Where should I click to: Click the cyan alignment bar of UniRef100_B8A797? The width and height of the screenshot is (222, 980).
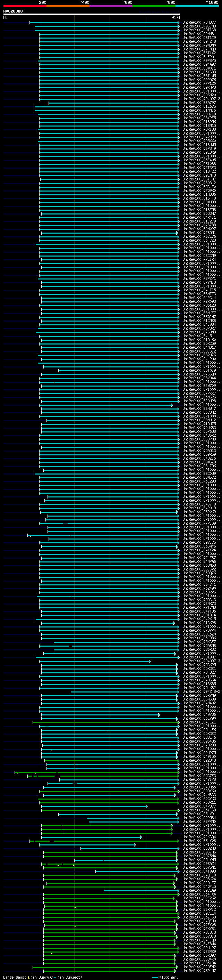tap(114, 103)
